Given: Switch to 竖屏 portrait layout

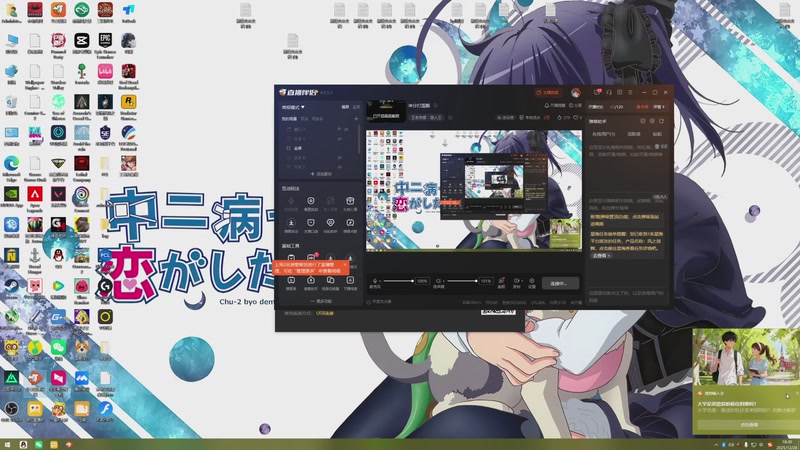Looking at the screenshot, I should point(356,107).
